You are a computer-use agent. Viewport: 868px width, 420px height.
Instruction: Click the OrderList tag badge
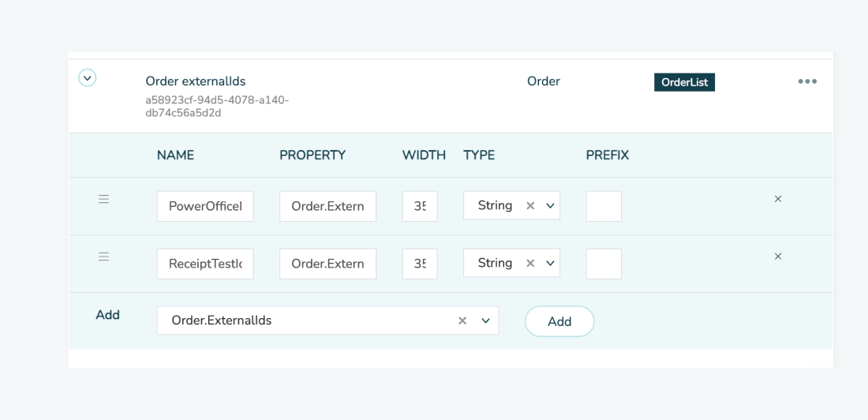pos(684,82)
